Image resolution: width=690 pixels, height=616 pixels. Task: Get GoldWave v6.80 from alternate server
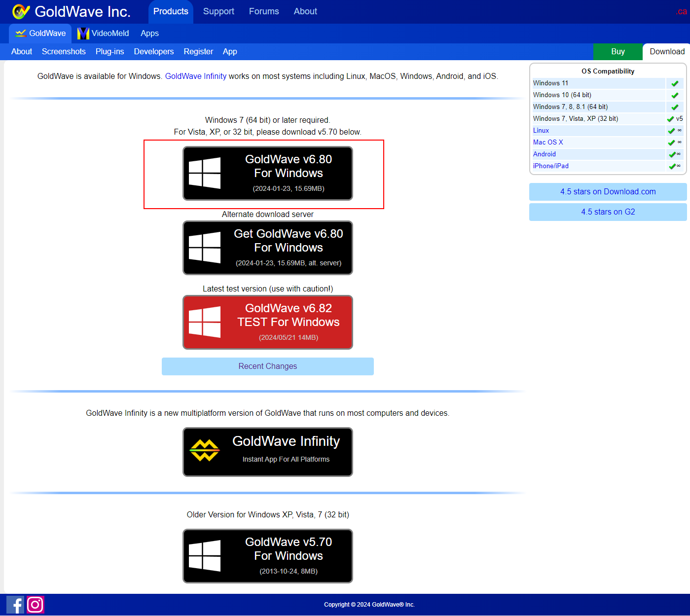(x=268, y=248)
